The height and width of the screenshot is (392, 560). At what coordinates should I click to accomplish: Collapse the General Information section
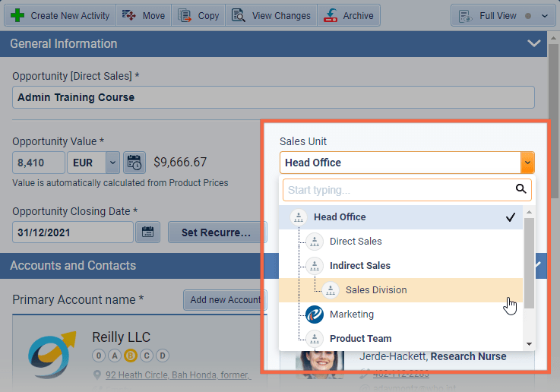click(x=533, y=43)
